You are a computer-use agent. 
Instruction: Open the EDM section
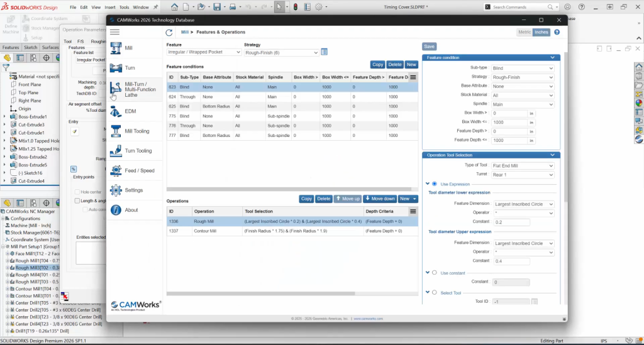130,111
